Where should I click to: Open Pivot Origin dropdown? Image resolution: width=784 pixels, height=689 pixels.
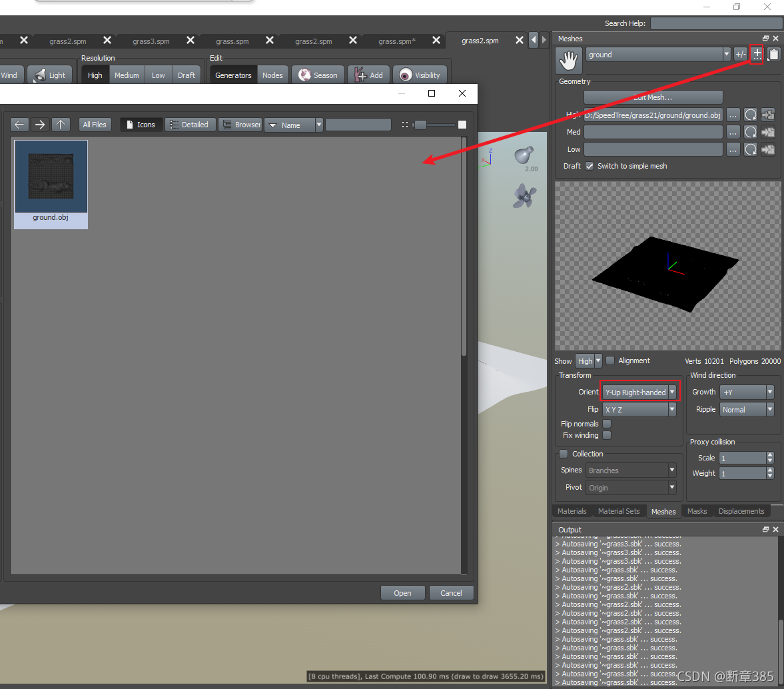click(x=631, y=487)
